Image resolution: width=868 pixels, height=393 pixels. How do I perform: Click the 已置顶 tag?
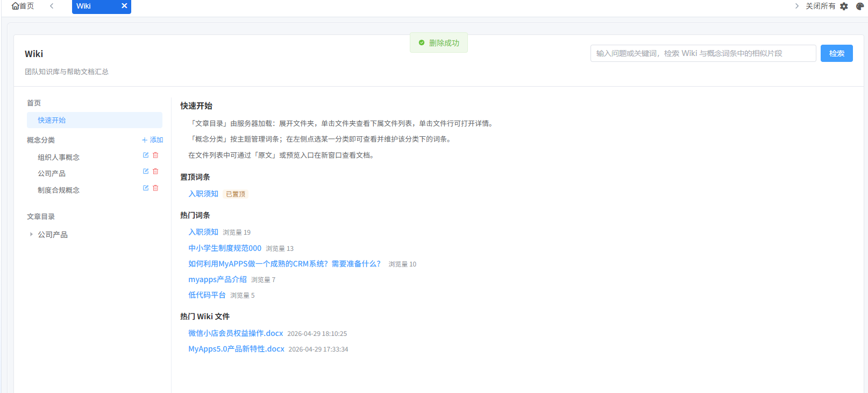point(236,194)
